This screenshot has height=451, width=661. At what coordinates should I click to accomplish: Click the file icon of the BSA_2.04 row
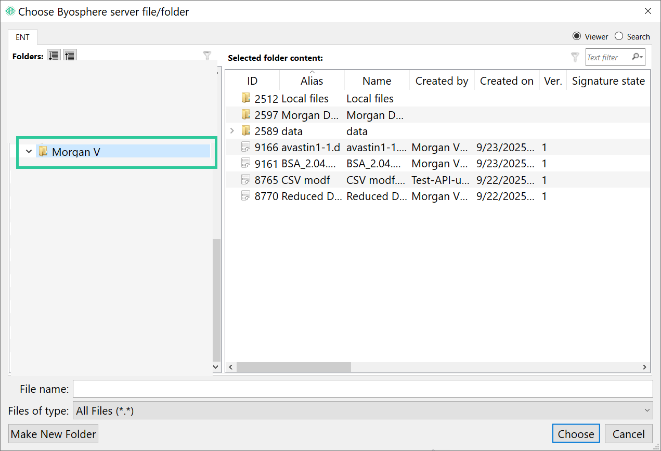[x=245, y=163]
